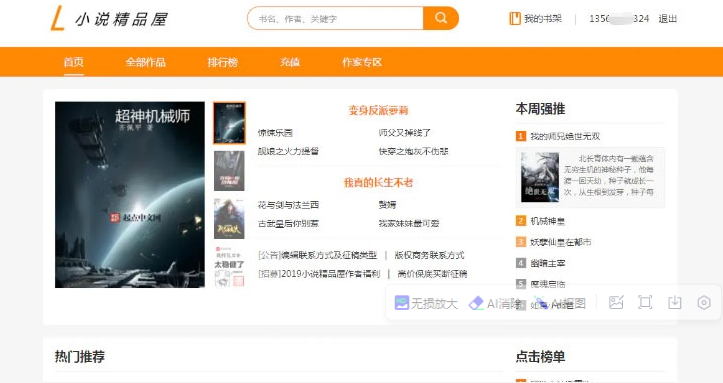This screenshot has height=383, width=723.
Task: Click the 北长青 description text of rank 1
Action: 609,175
